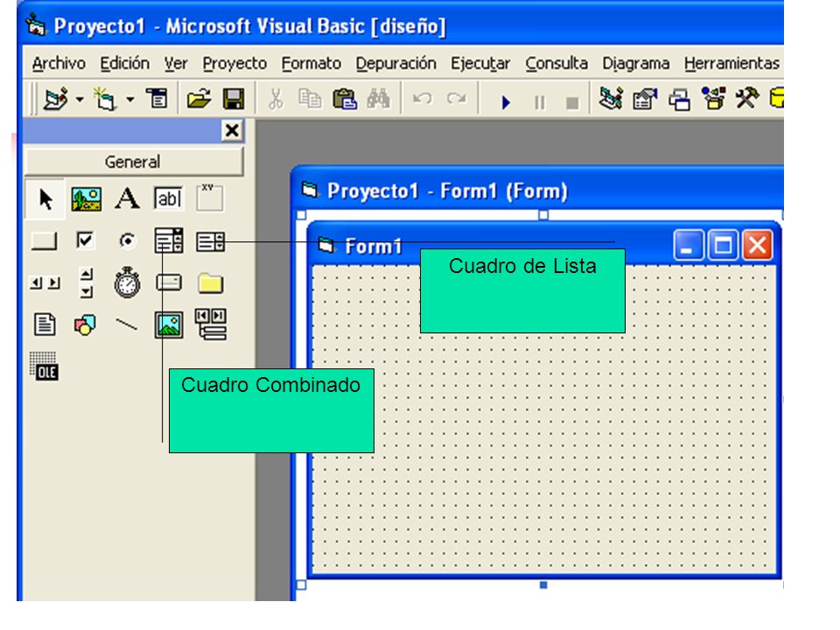Select the ListBox control tool

tap(210, 241)
